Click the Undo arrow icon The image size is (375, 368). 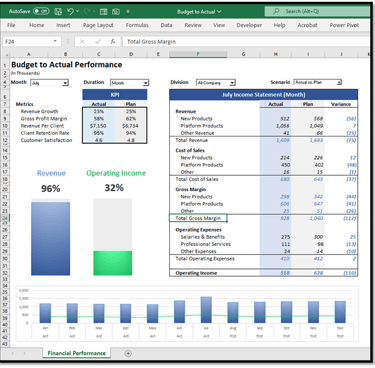tap(70, 11)
